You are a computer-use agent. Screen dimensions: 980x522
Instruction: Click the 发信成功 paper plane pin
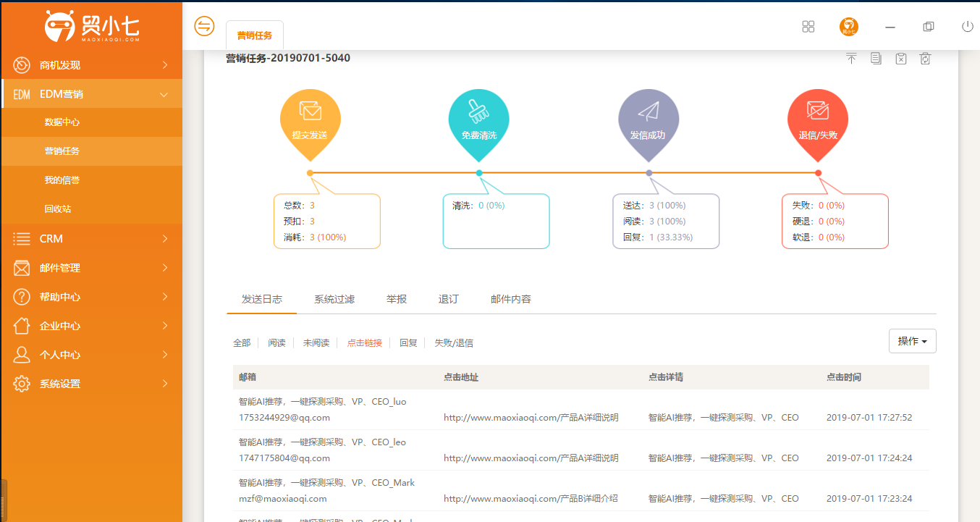[649, 126]
